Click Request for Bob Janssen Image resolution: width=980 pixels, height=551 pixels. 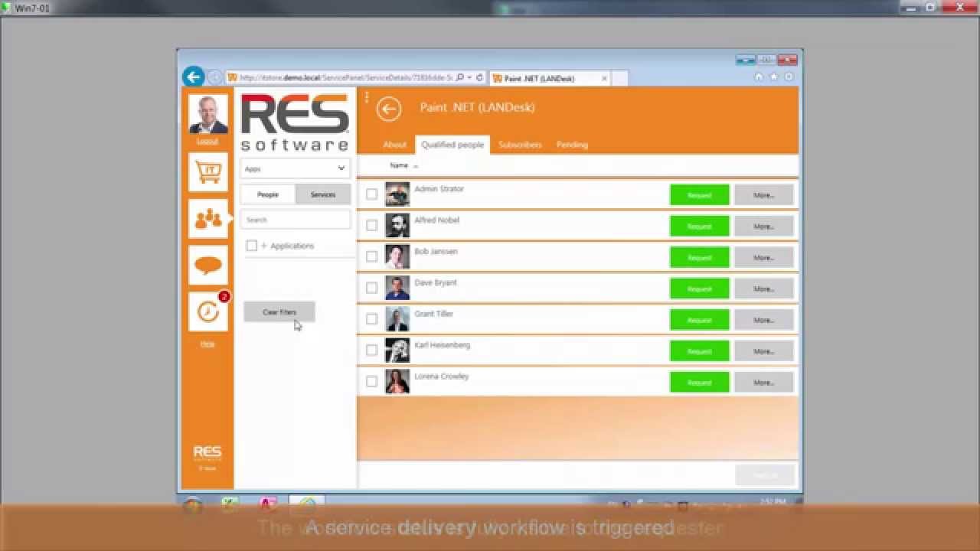click(x=699, y=258)
